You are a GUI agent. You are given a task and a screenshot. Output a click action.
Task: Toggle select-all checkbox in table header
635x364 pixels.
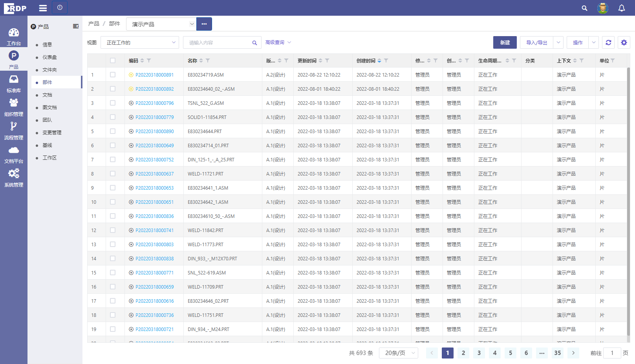(x=113, y=60)
